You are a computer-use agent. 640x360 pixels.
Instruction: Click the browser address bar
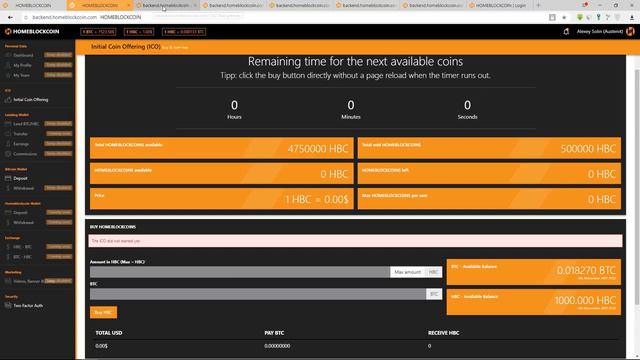282,18
